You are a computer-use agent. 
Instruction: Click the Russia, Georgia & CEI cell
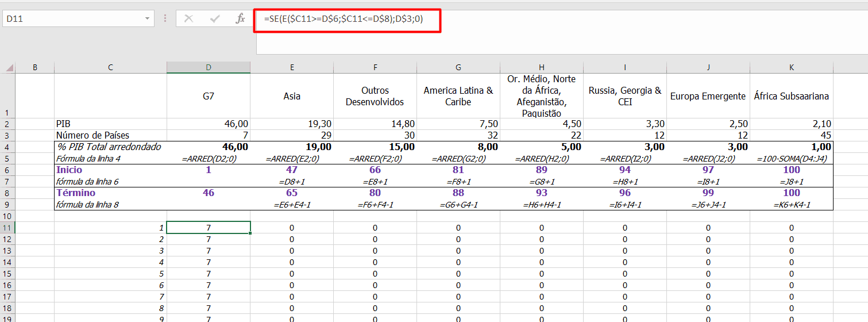[x=625, y=96]
